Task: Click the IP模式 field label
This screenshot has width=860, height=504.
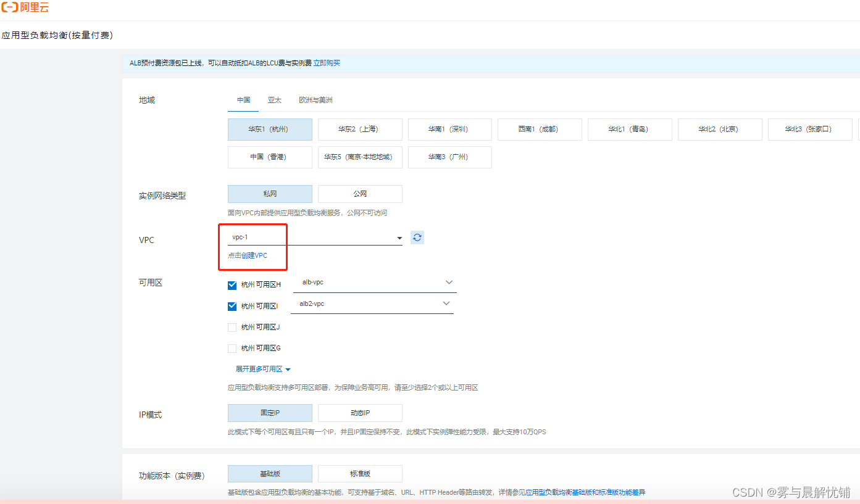Action: pyautogui.click(x=151, y=415)
